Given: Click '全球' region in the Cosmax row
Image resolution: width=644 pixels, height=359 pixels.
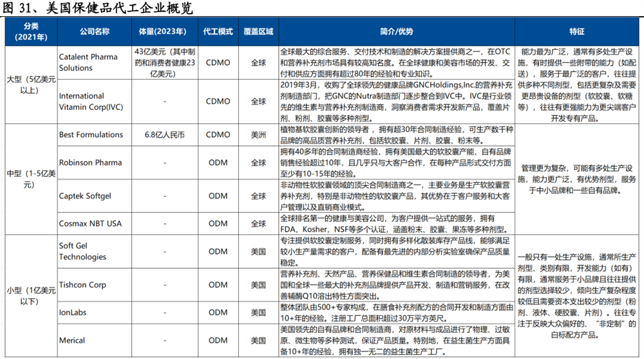Looking at the screenshot, I should click(x=258, y=224).
